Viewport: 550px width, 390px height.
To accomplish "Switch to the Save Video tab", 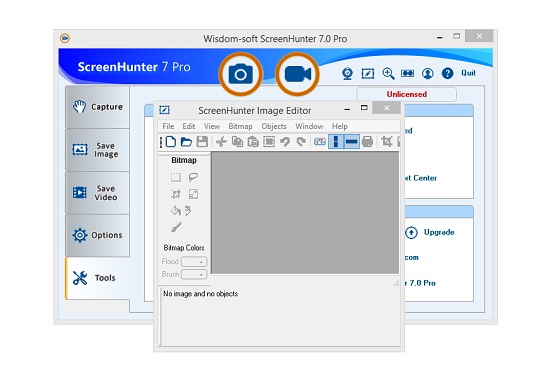I will [98, 193].
